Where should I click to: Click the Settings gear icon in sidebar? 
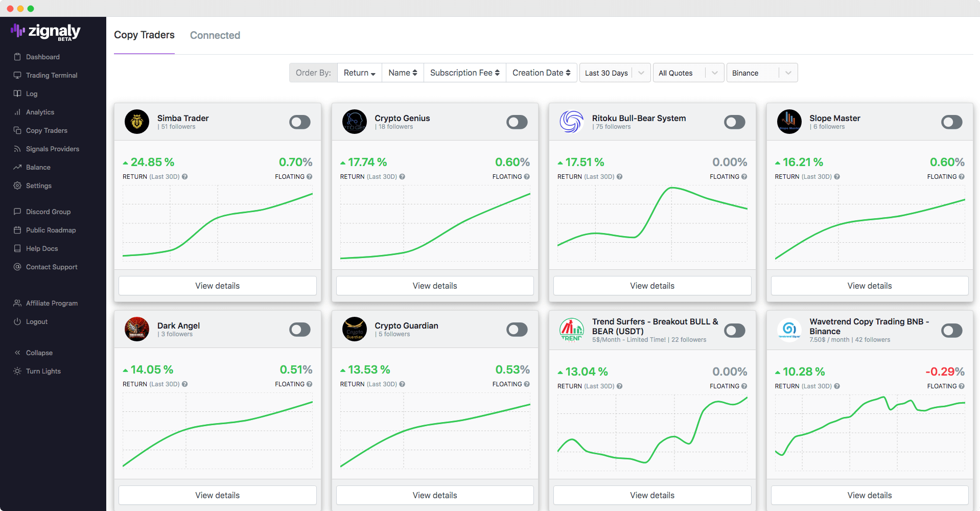tap(17, 185)
